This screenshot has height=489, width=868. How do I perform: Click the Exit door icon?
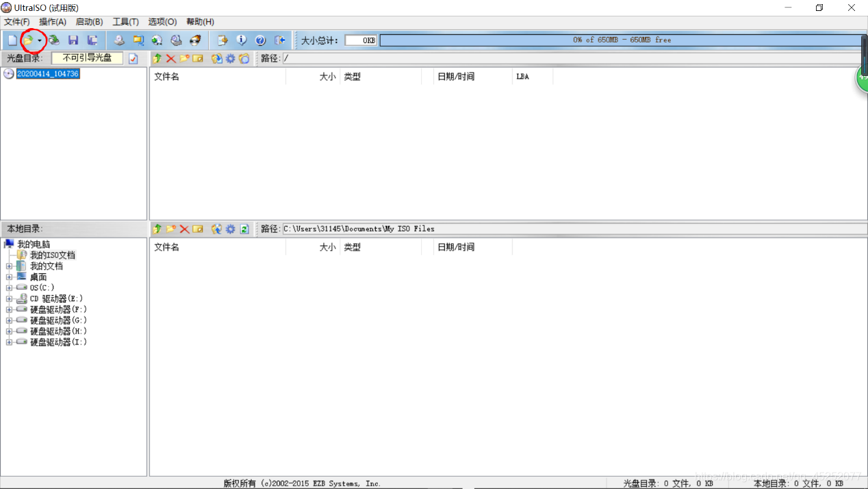279,40
